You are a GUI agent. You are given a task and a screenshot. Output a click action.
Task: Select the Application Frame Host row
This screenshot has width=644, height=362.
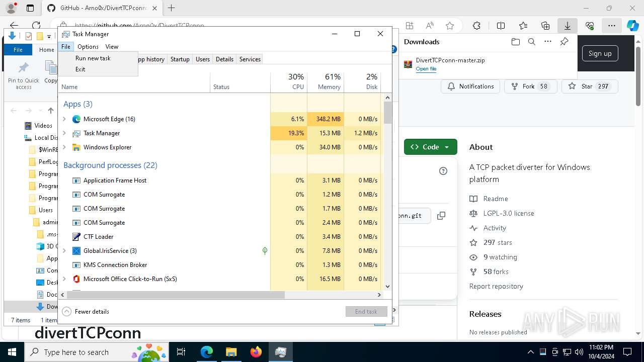coord(219,180)
